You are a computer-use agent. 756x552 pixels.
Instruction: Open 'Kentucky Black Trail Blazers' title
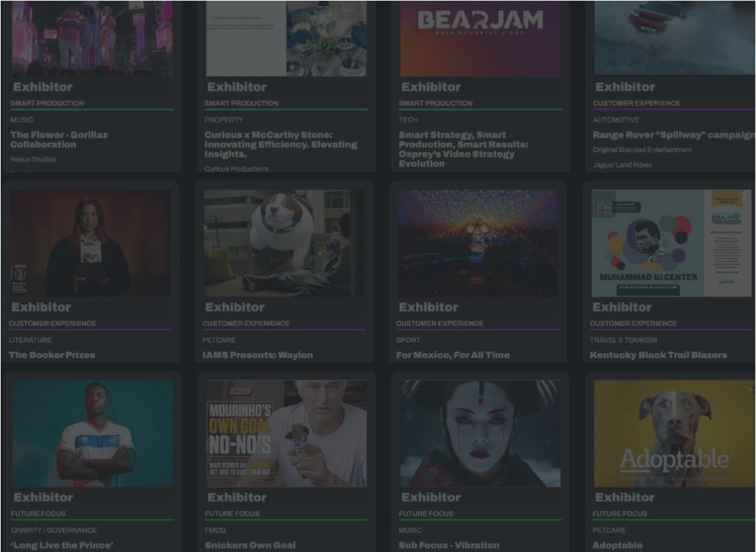pyautogui.click(x=658, y=355)
